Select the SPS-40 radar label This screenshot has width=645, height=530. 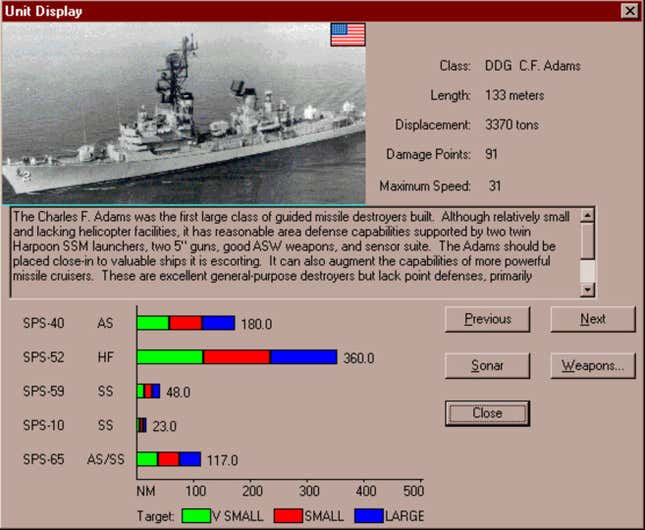pos(44,323)
